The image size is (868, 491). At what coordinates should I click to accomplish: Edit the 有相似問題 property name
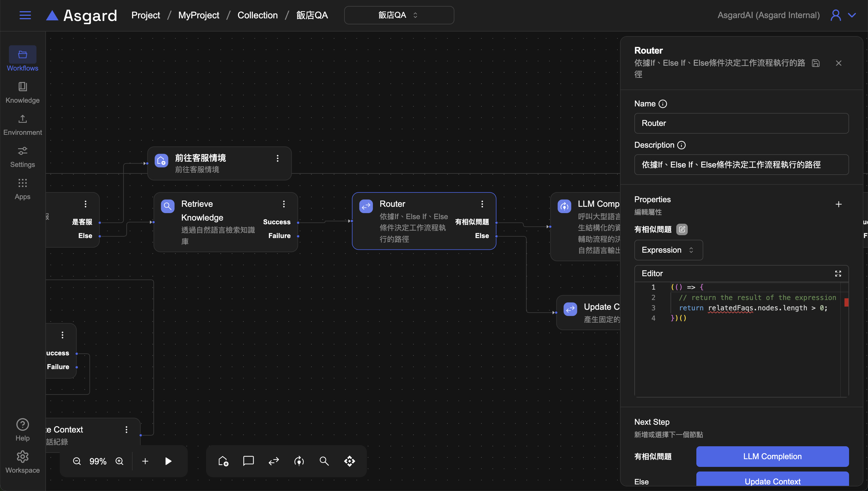click(x=682, y=229)
